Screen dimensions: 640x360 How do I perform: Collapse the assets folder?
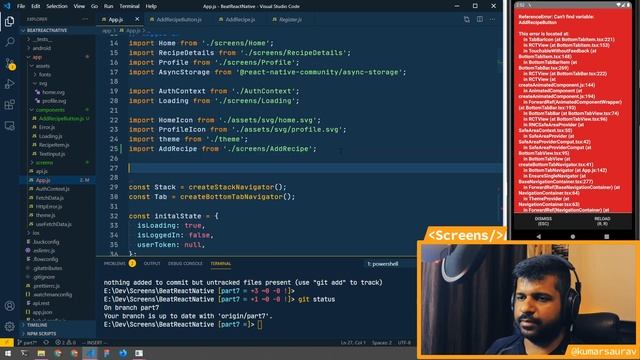[x=42, y=66]
